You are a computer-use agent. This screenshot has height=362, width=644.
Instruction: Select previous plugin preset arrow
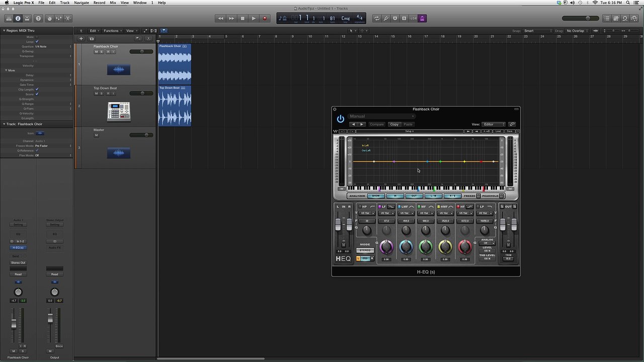click(353, 124)
